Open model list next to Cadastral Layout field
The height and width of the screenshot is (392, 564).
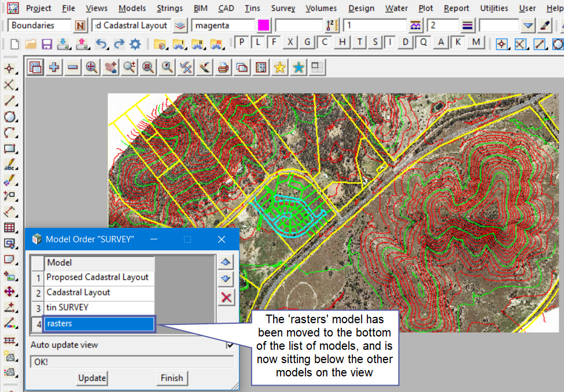pyautogui.click(x=181, y=25)
